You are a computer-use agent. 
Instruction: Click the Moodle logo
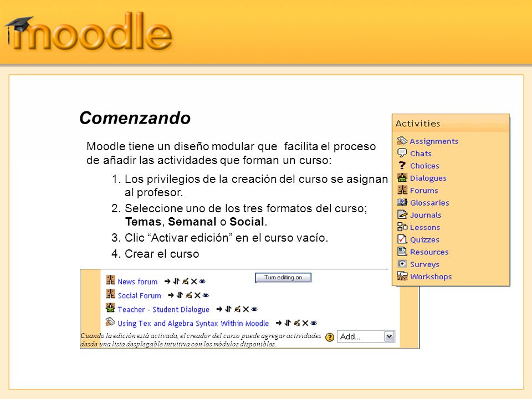pyautogui.click(x=89, y=32)
